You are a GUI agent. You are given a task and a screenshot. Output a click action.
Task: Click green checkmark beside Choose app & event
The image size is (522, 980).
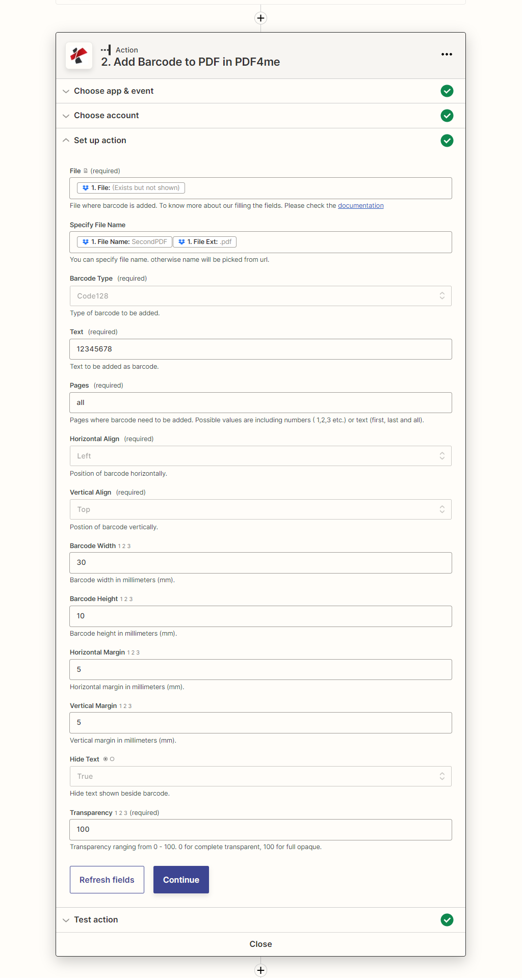point(447,91)
